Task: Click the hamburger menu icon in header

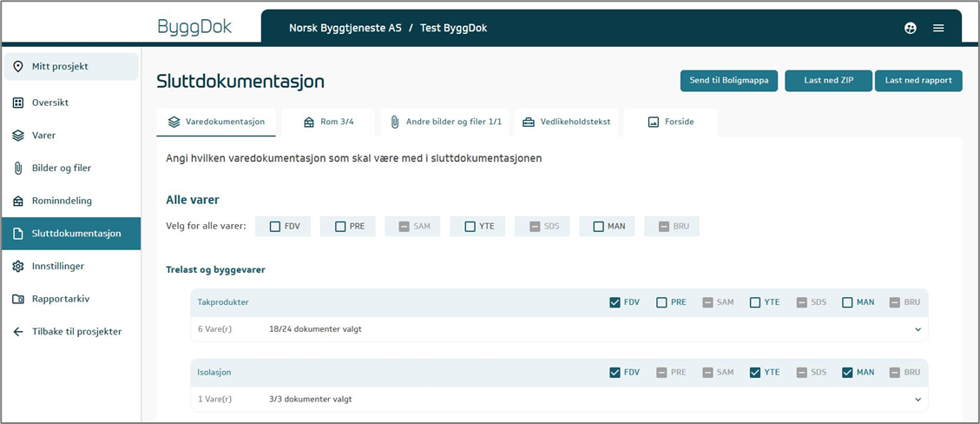Action: (x=938, y=28)
